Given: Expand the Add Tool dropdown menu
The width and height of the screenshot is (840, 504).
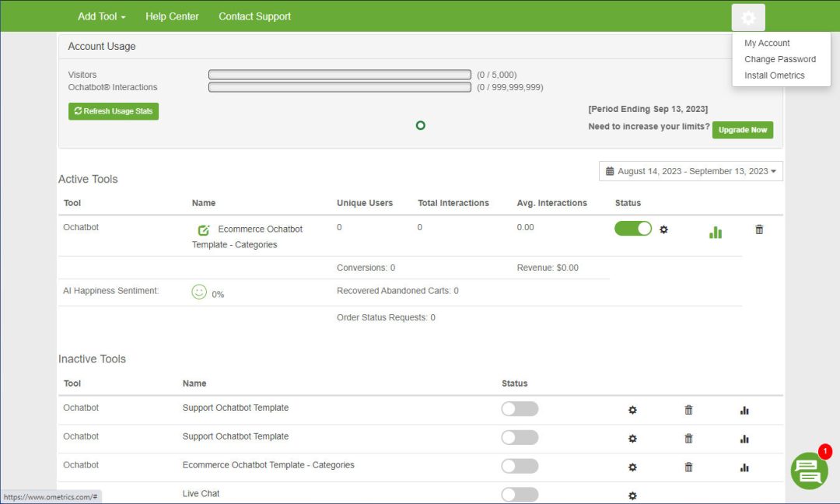Looking at the screenshot, I should [101, 16].
